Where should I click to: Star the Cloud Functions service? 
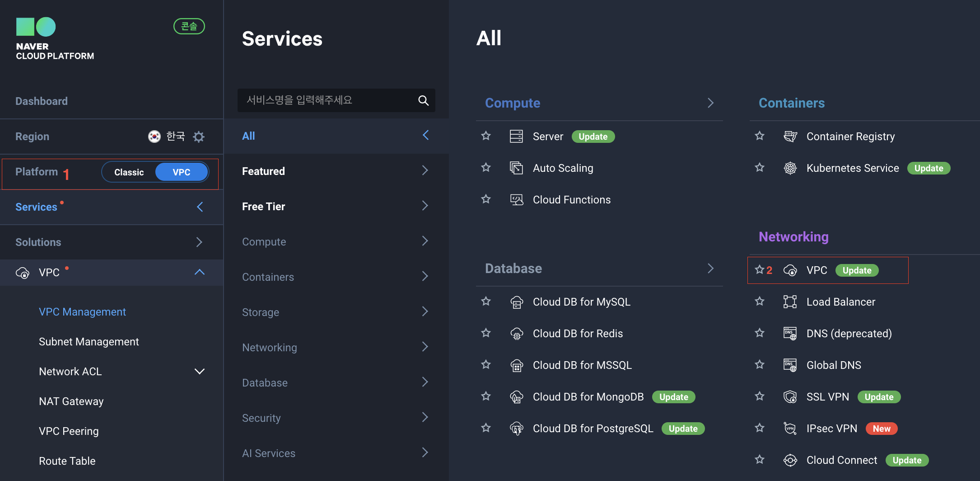point(486,199)
